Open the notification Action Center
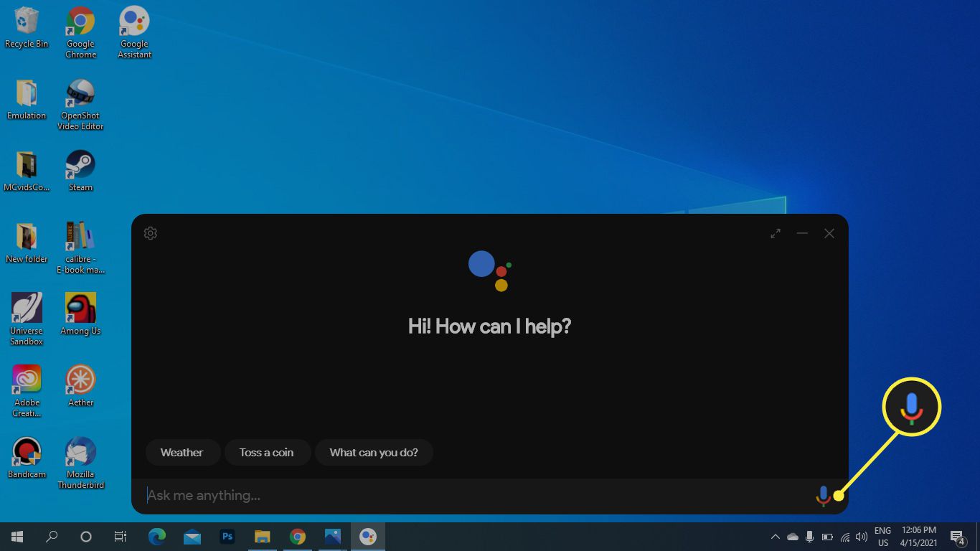 (957, 537)
